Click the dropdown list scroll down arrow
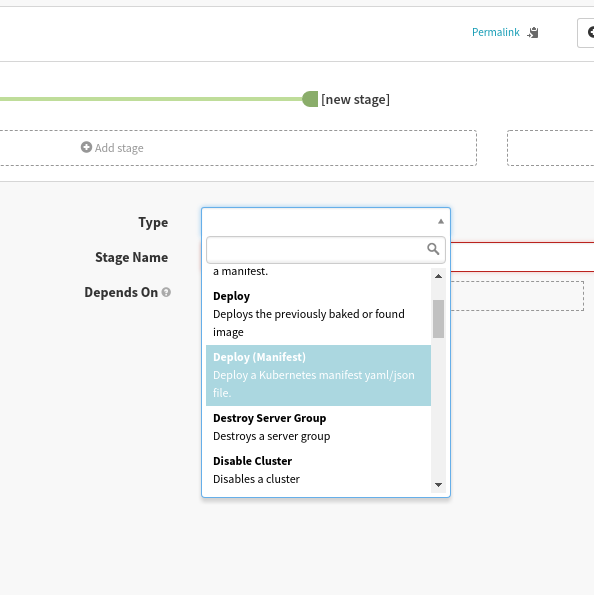 pyautogui.click(x=438, y=485)
